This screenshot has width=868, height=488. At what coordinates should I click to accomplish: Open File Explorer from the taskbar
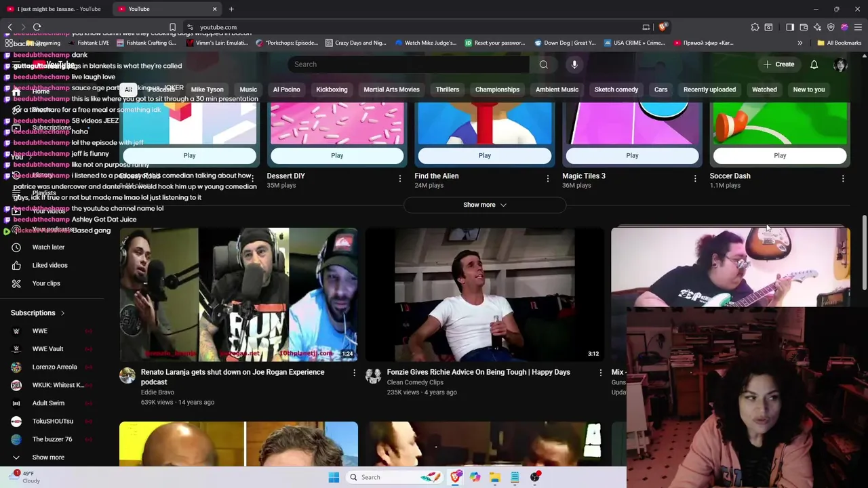(495, 477)
